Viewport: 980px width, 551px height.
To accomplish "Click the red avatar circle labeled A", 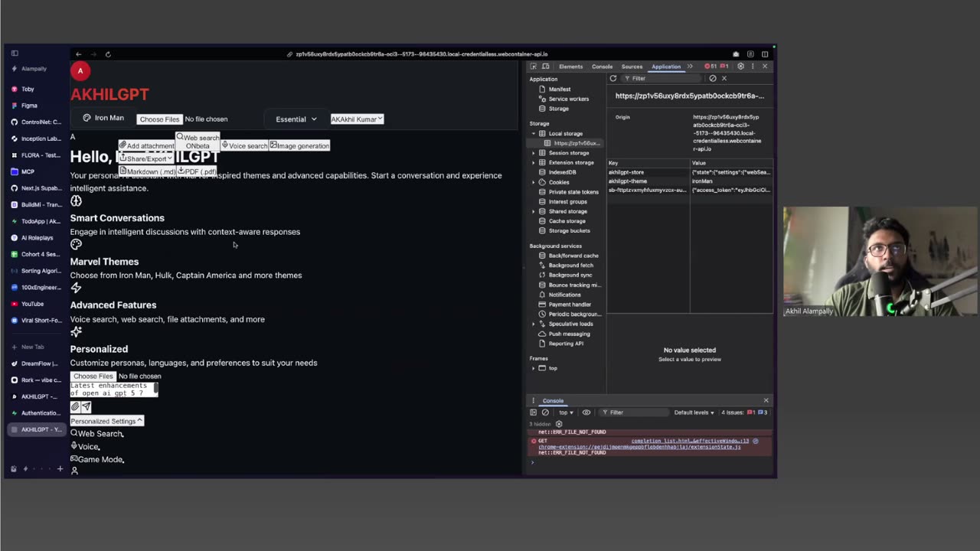I will tap(80, 71).
